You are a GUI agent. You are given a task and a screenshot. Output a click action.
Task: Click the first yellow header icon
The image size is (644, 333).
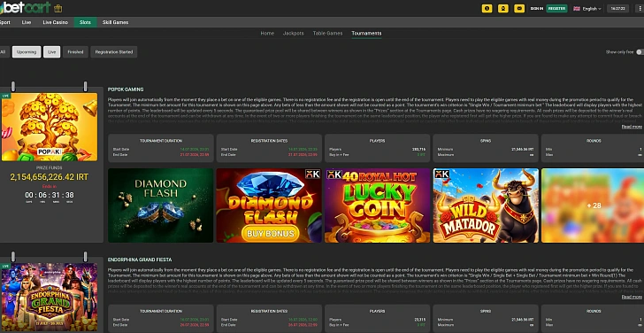tap(487, 8)
